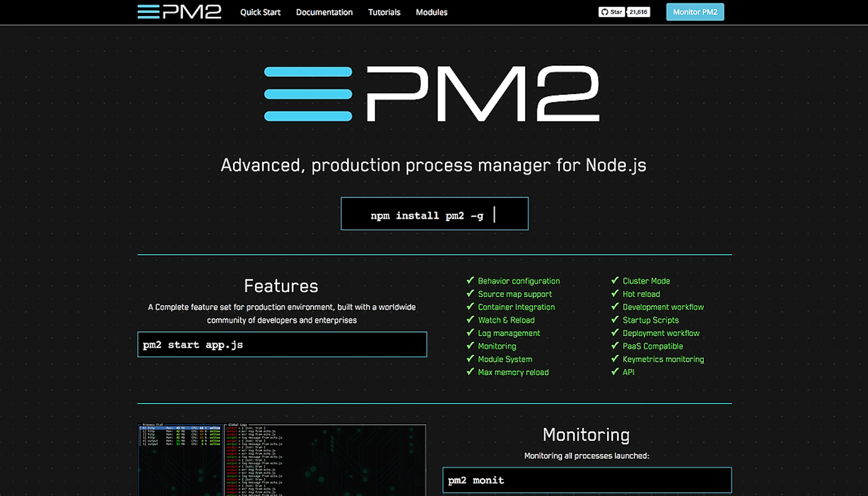This screenshot has width=868, height=496.
Task: Click the checkmark beside Container Integration
Action: tap(470, 306)
